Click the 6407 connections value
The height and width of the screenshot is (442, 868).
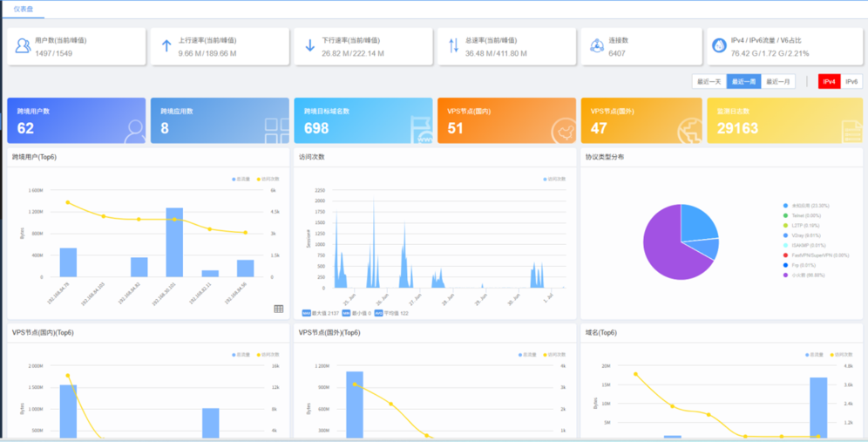coord(617,54)
